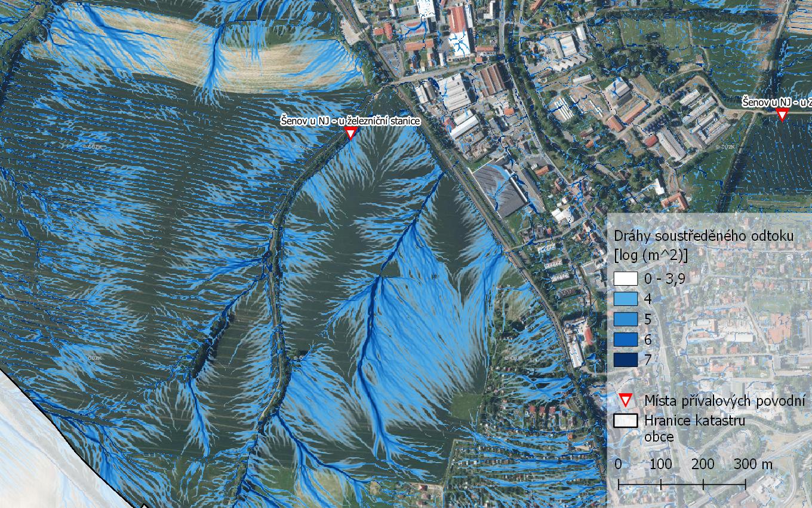Click the flood marker at železniční stanice
The height and width of the screenshot is (508, 812).
point(350,133)
